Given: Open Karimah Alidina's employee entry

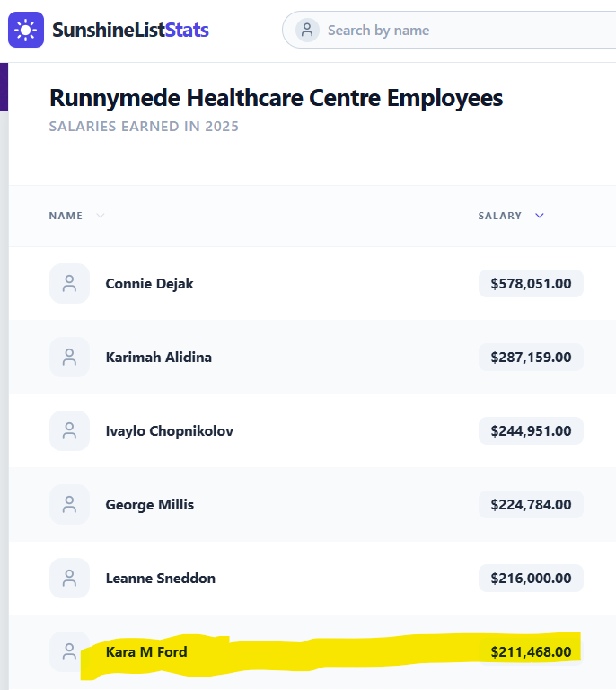Looking at the screenshot, I should [159, 358].
